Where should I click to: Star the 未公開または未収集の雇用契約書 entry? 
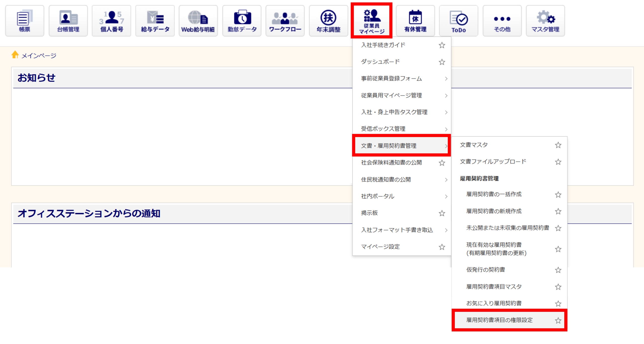point(558,228)
